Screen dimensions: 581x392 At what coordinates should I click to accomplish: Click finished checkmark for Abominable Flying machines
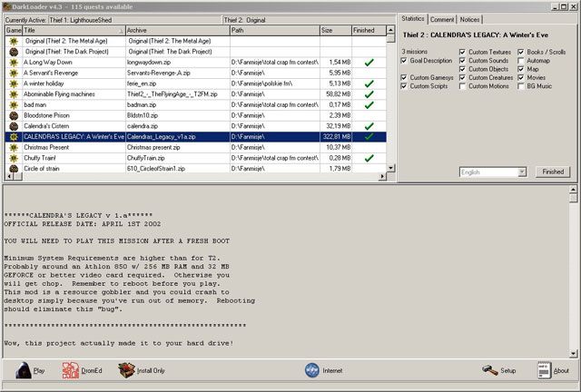click(x=369, y=94)
